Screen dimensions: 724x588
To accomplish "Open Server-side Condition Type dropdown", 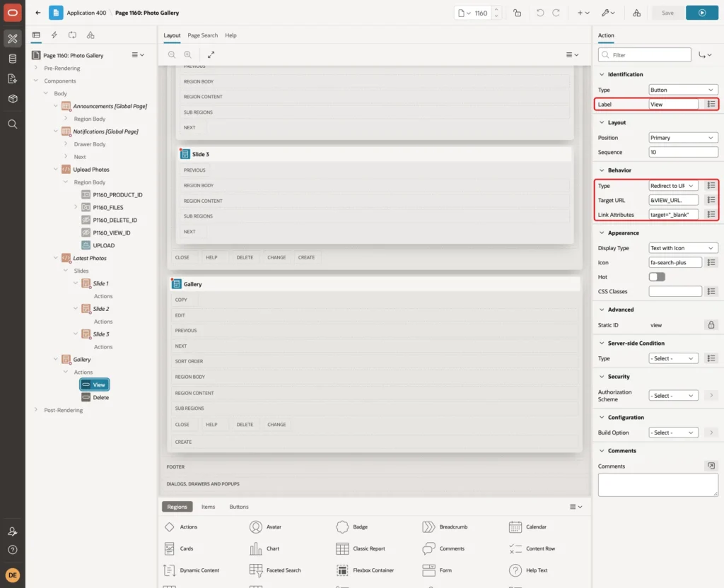I will coord(673,358).
